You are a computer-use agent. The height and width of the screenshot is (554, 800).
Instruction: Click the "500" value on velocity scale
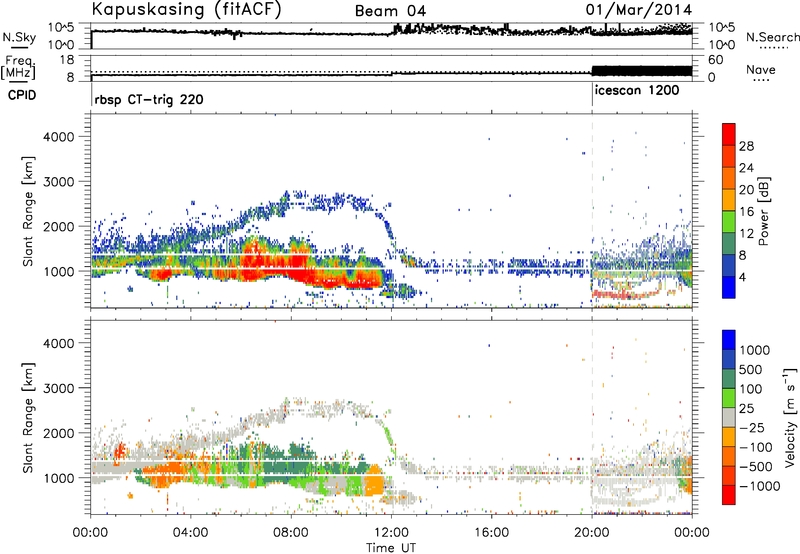point(752,369)
